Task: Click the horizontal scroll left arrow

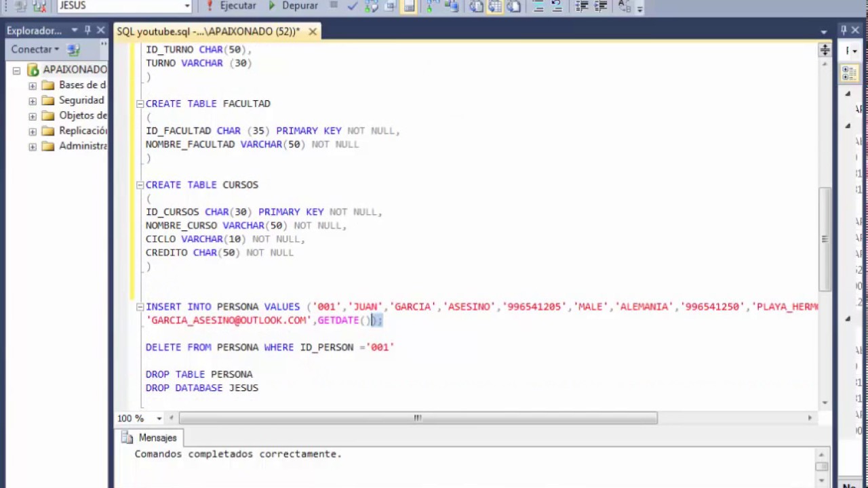Action: pos(172,418)
